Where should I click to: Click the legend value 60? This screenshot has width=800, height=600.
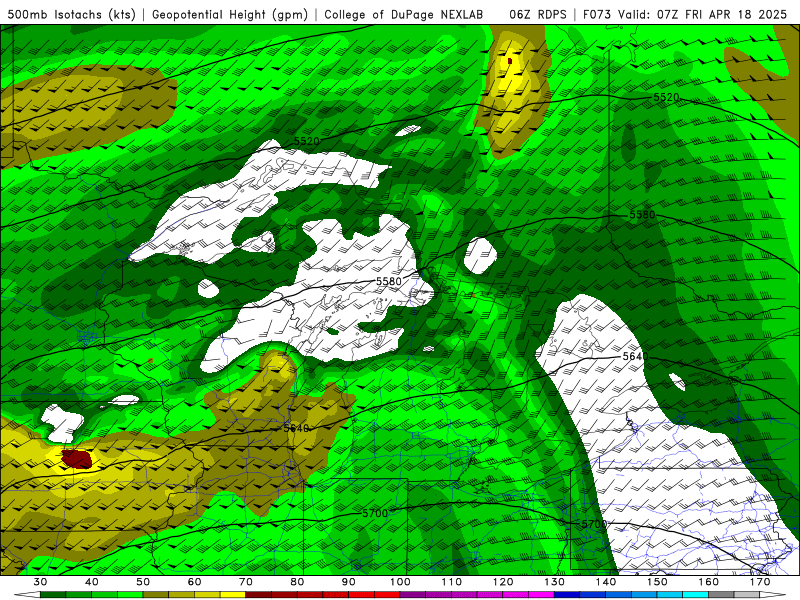194,582
